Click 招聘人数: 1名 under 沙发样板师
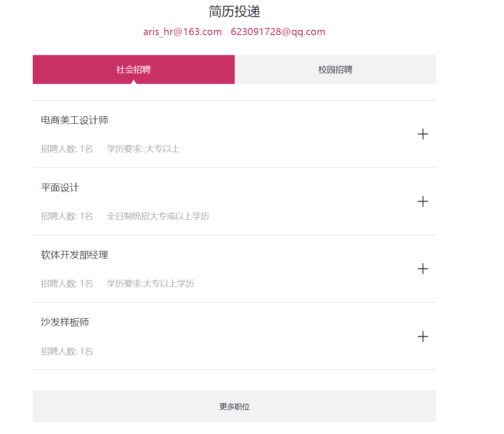This screenshot has width=504, height=434. coord(67,351)
